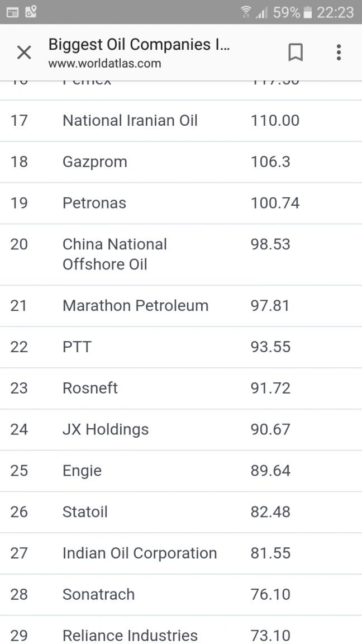
Task: Tap the Sonatrach value 76.10
Action: point(270,594)
